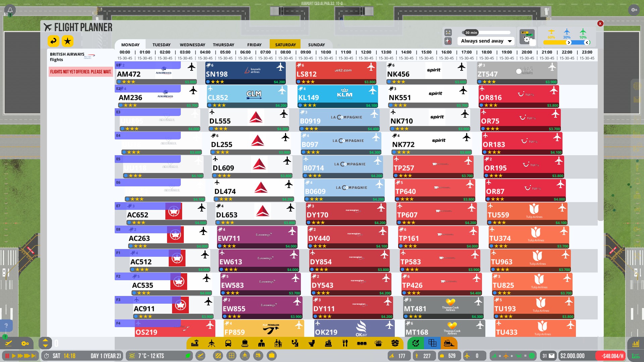Viewport: 644px width, 362px height.
Task: Select flight card SN198 Brussels Airlines
Action: 246,73
